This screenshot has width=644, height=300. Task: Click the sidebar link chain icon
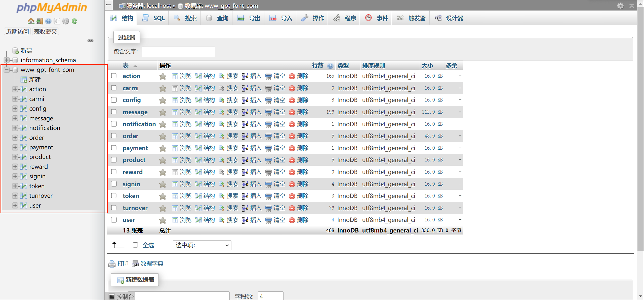[90, 41]
